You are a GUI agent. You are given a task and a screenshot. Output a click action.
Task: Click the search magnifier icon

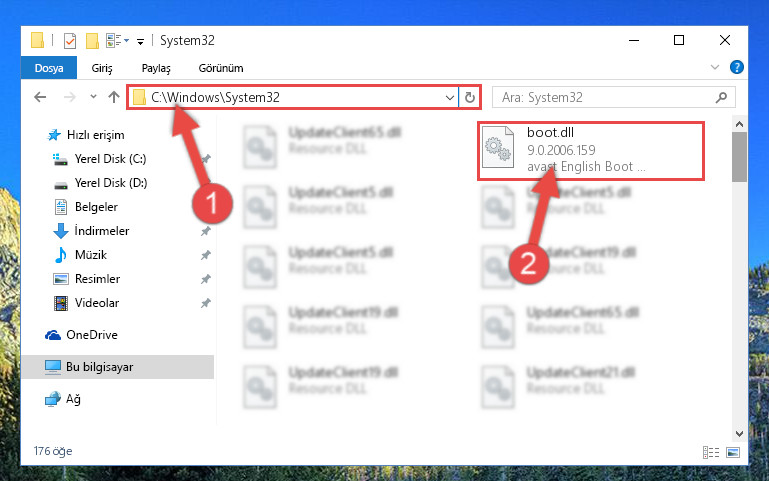click(721, 98)
